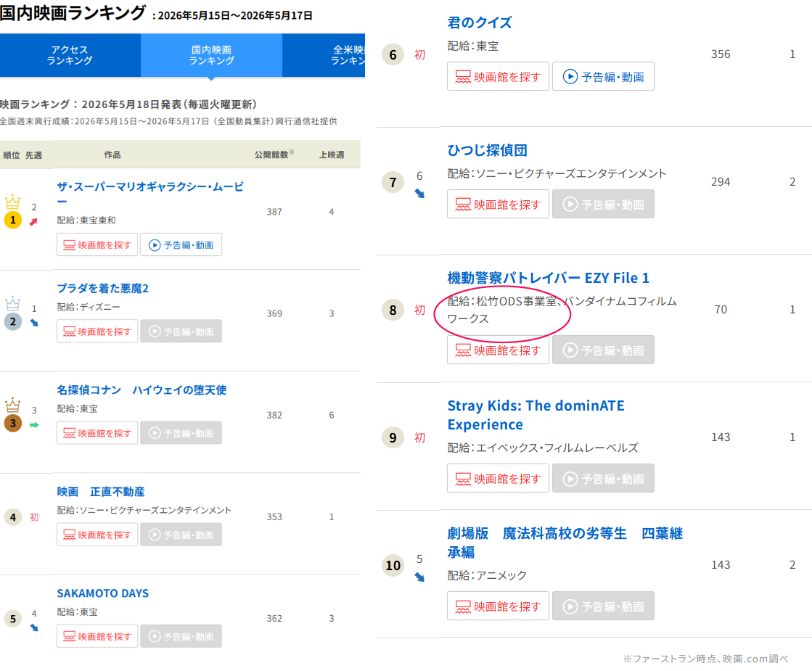Viewport: 812px width, 671px height.
Task: Open 君のクイズ title link
Action: click(x=480, y=22)
